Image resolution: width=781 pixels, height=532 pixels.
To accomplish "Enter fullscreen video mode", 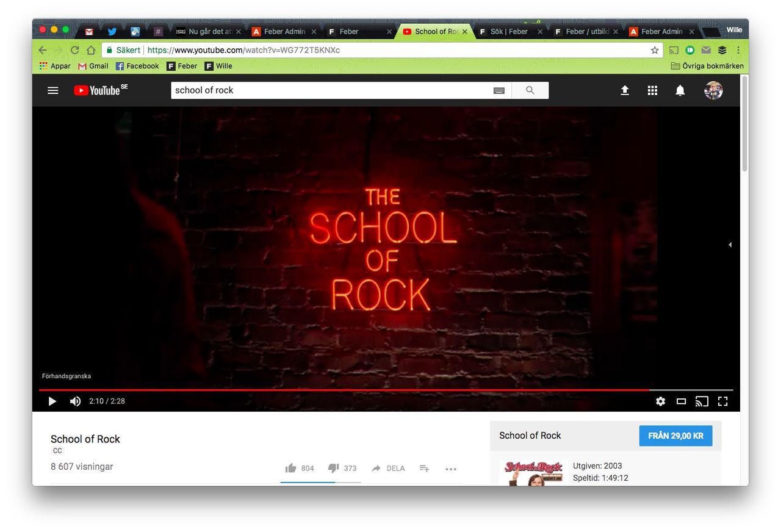I will (723, 401).
